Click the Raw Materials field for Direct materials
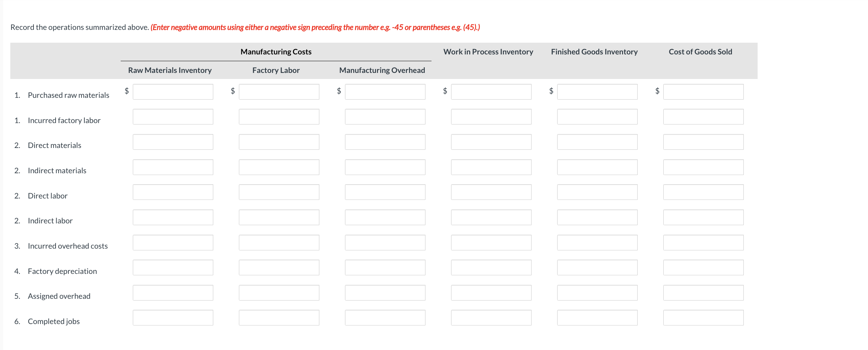 tap(172, 142)
